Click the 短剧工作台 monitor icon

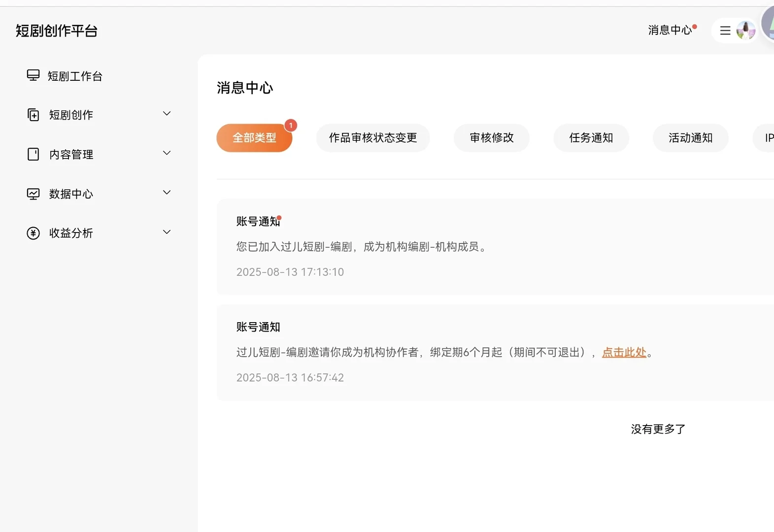33,75
